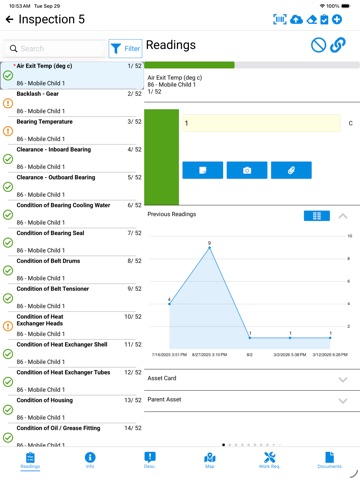
Task: Tap green check of Heat Exchanger Shell
Action: [8, 354]
